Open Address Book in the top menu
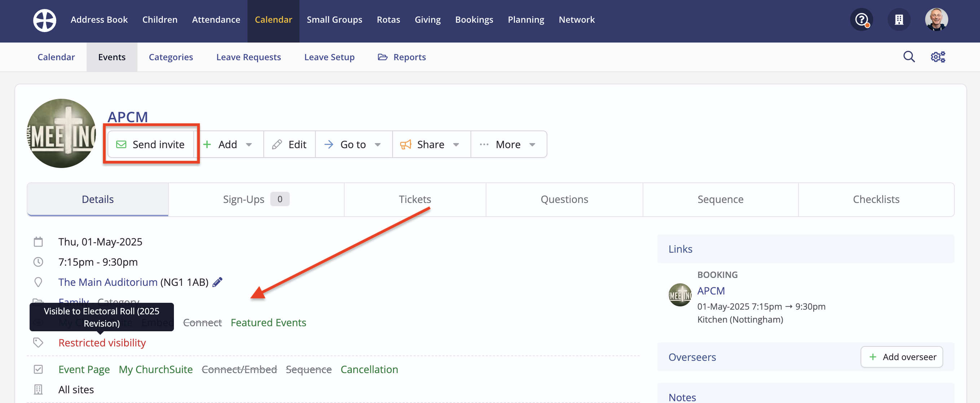Screen dimensions: 980x403 (99, 20)
